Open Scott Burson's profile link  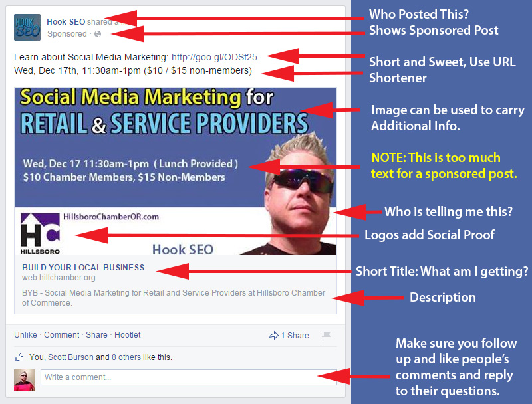(70, 357)
